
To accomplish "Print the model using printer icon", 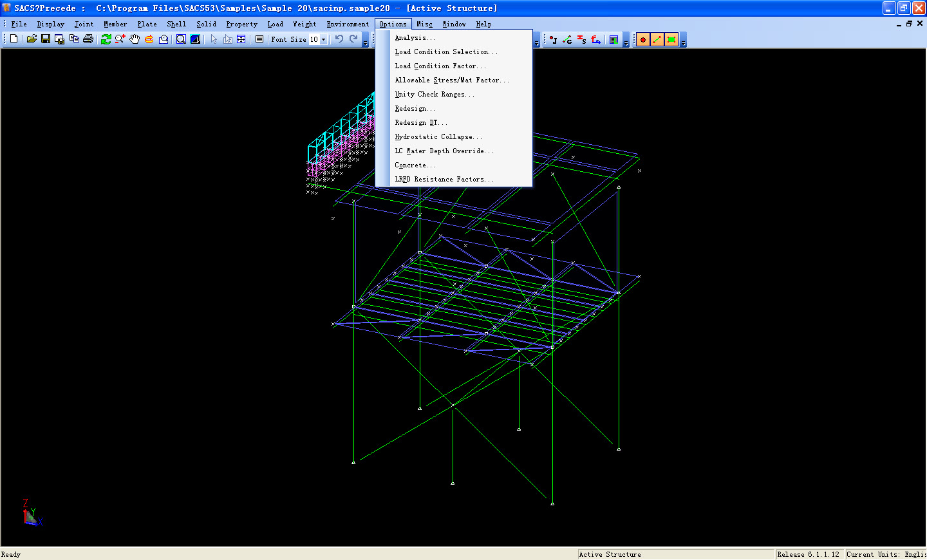I will [x=88, y=39].
